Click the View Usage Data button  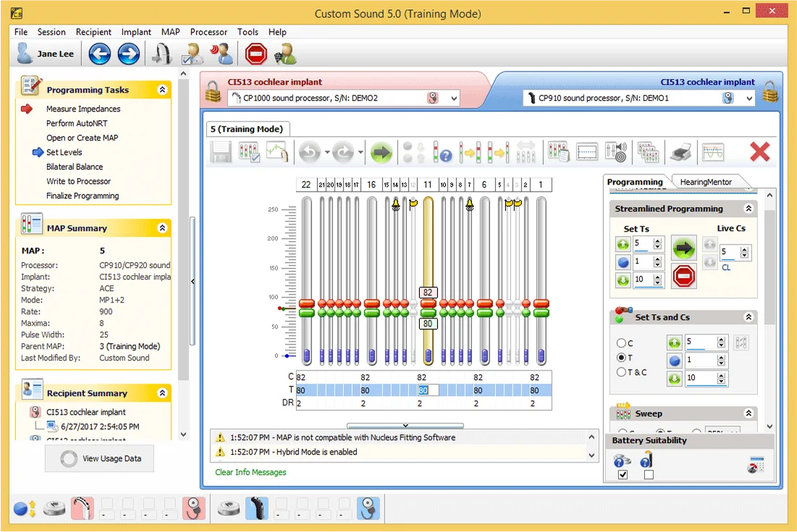pos(99,458)
